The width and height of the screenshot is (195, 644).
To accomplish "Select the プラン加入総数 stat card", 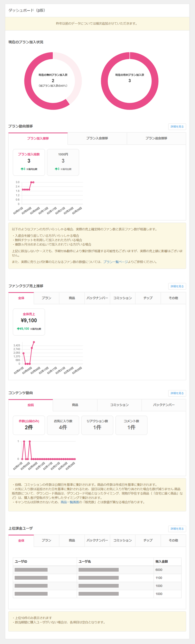I will click(x=29, y=162).
